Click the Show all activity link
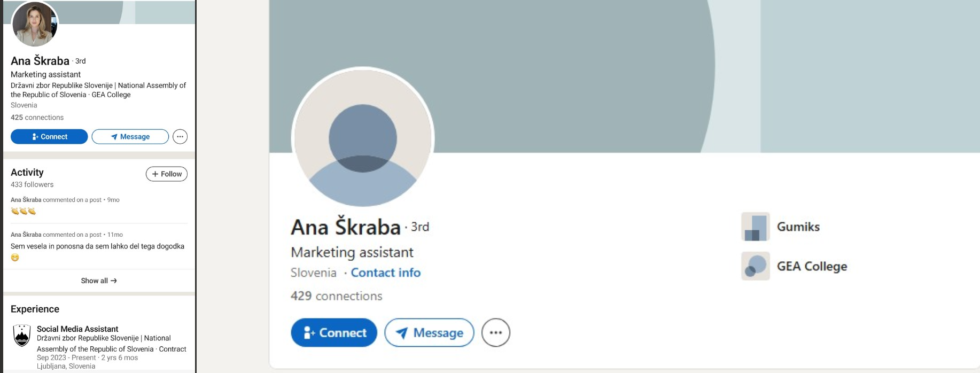The width and height of the screenshot is (980, 373). pos(99,281)
